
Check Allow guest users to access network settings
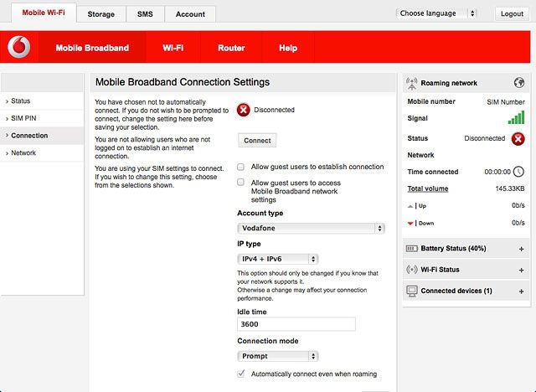pyautogui.click(x=240, y=182)
